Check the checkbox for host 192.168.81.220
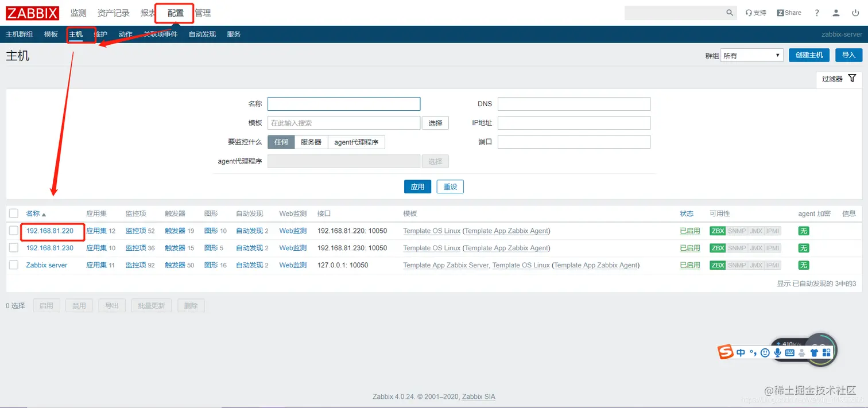 pos(14,231)
